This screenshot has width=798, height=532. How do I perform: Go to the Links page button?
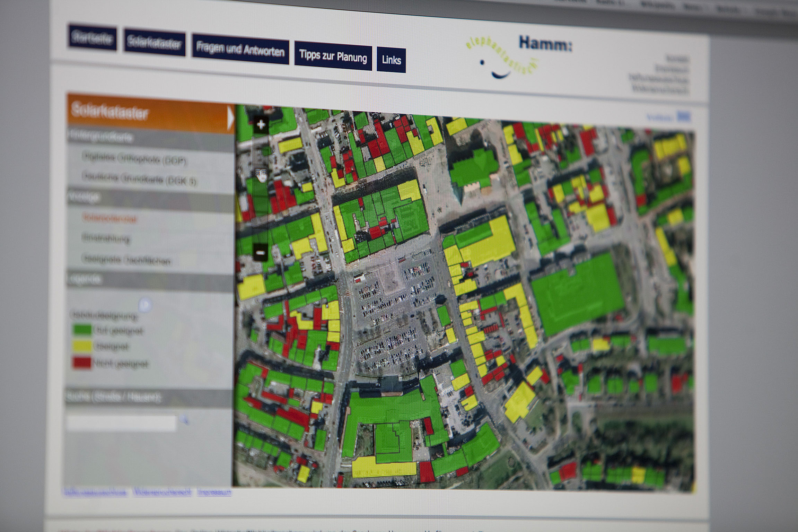[x=391, y=60]
